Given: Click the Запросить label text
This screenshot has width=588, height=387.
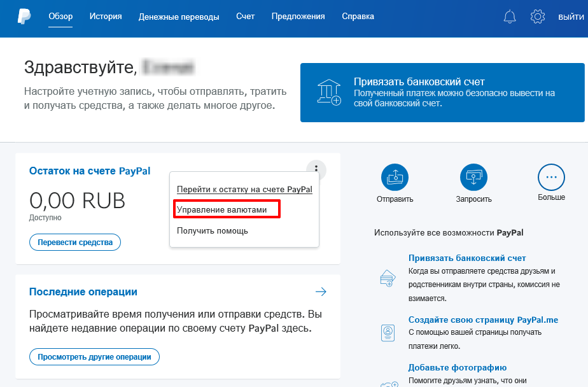Looking at the screenshot, I should pyautogui.click(x=473, y=199).
